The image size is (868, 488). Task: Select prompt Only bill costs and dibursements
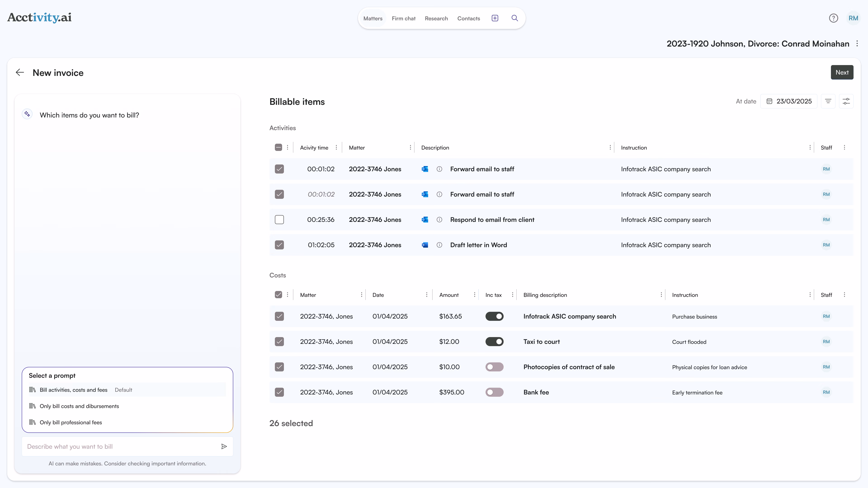pyautogui.click(x=127, y=406)
